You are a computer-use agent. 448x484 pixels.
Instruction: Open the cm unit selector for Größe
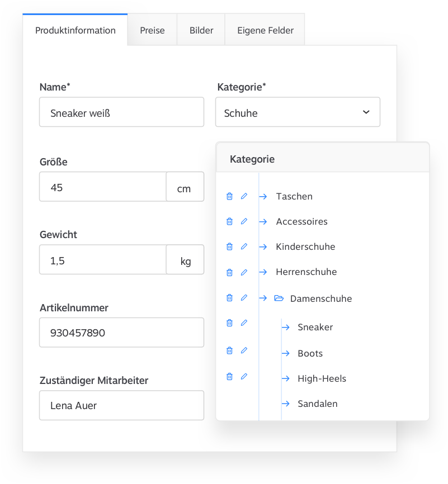click(184, 188)
